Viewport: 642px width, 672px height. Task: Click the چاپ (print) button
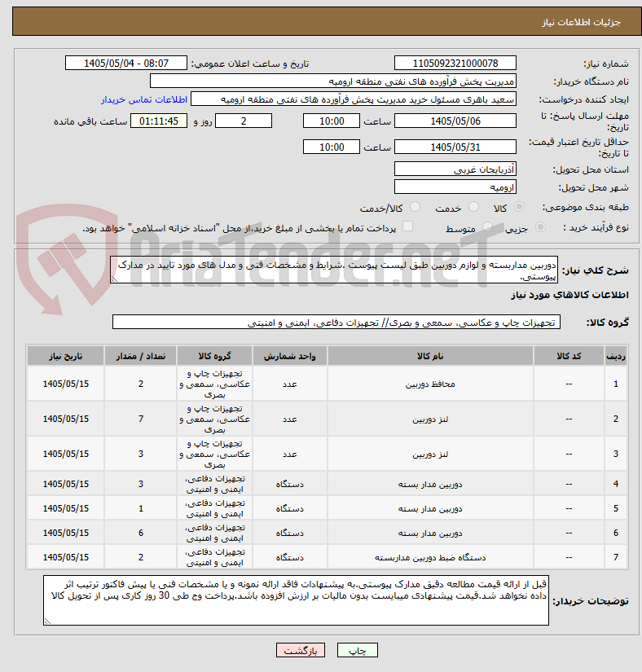coord(358,650)
